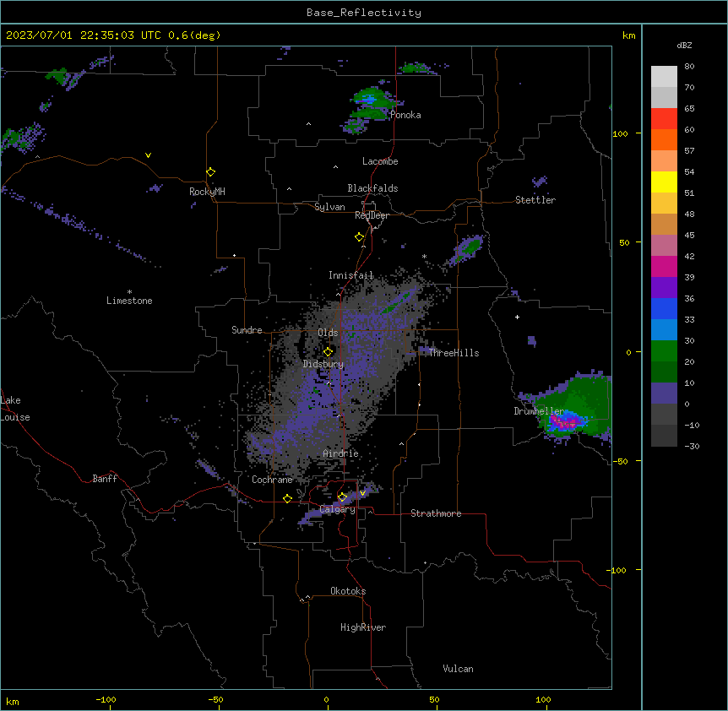This screenshot has width=728, height=711.
Task: Click the intense storm cell near Drumheller
Action: coord(566,422)
